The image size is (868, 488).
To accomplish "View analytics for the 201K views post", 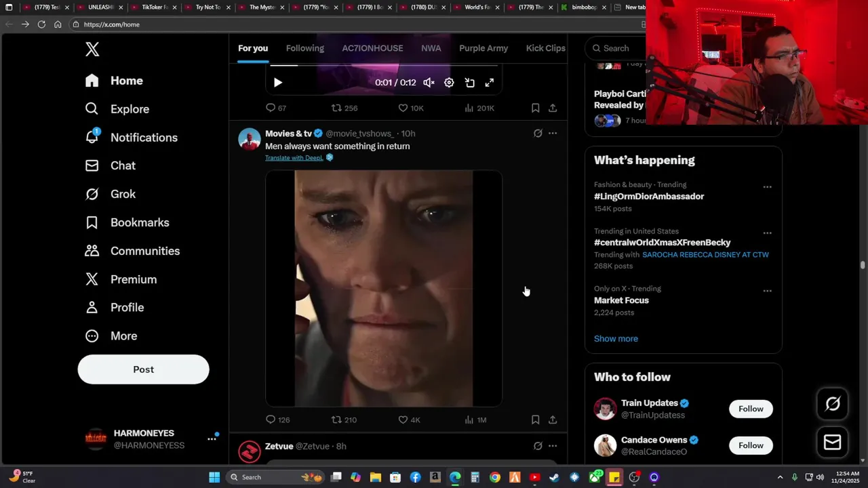I will [479, 108].
